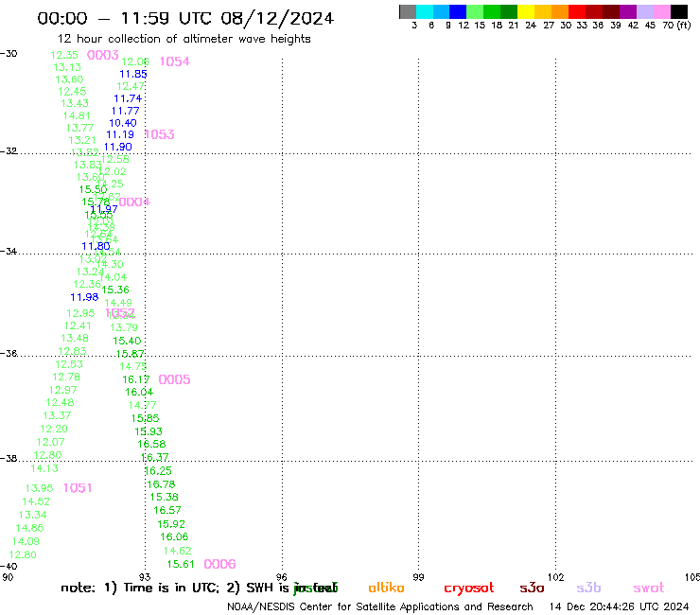The image size is (700, 615).
Task: Click the wave height value '12.97'
Action: point(63,390)
